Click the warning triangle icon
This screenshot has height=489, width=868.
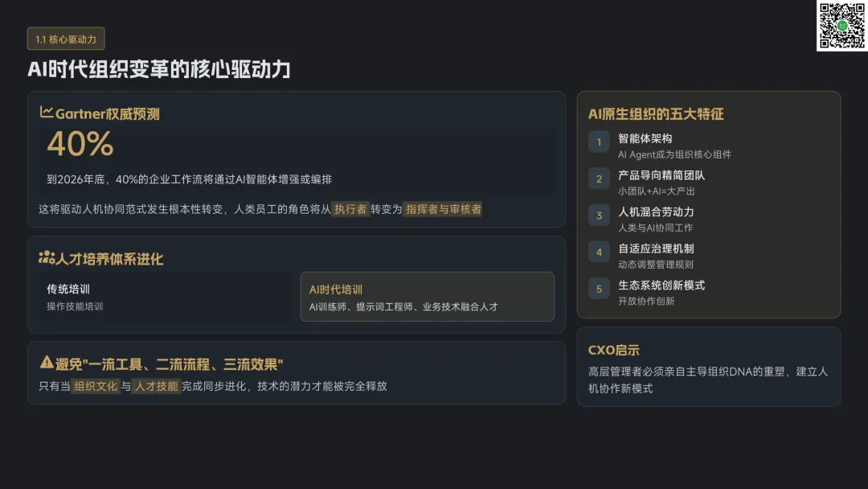pyautogui.click(x=47, y=364)
